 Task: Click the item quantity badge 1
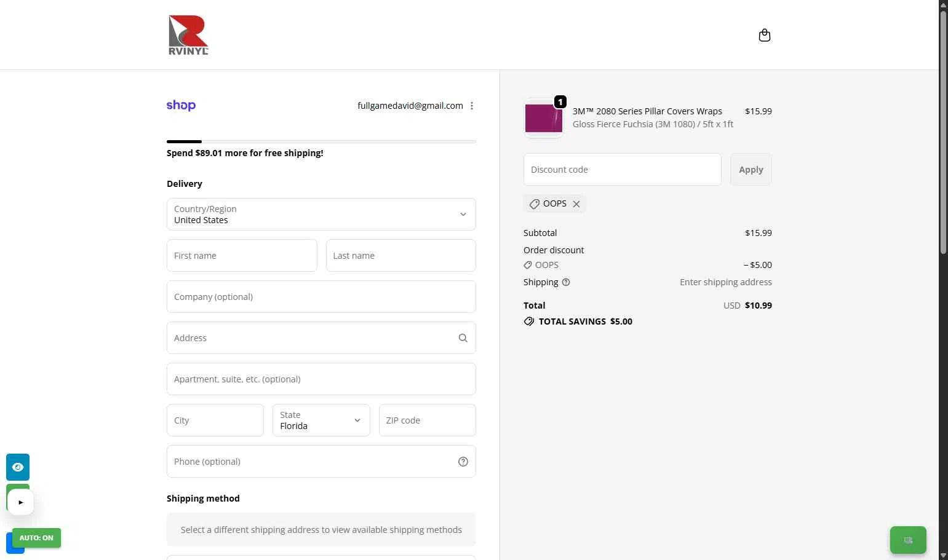click(x=560, y=102)
